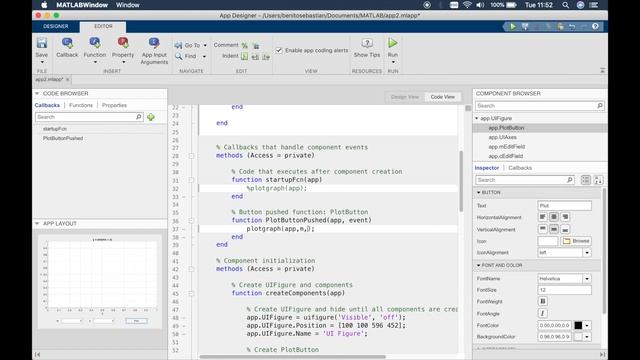Open the FontName Helvetica dropdown
The width and height of the screenshot is (640, 360).
(587, 279)
